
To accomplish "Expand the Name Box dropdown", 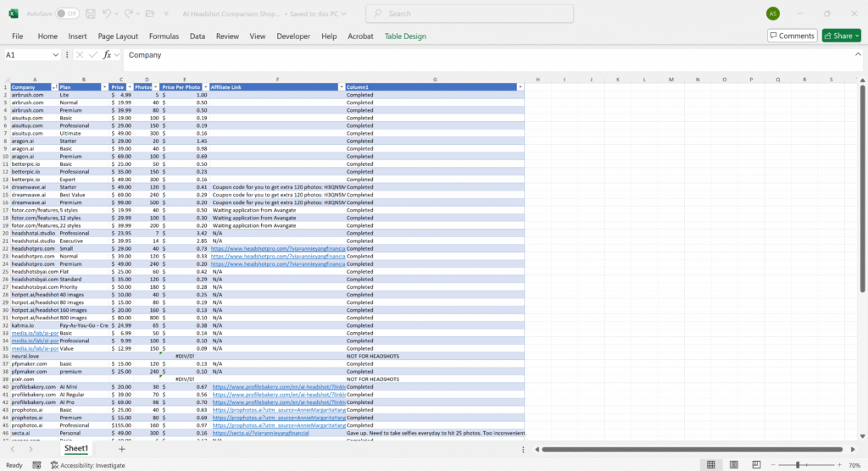I will pyautogui.click(x=55, y=55).
